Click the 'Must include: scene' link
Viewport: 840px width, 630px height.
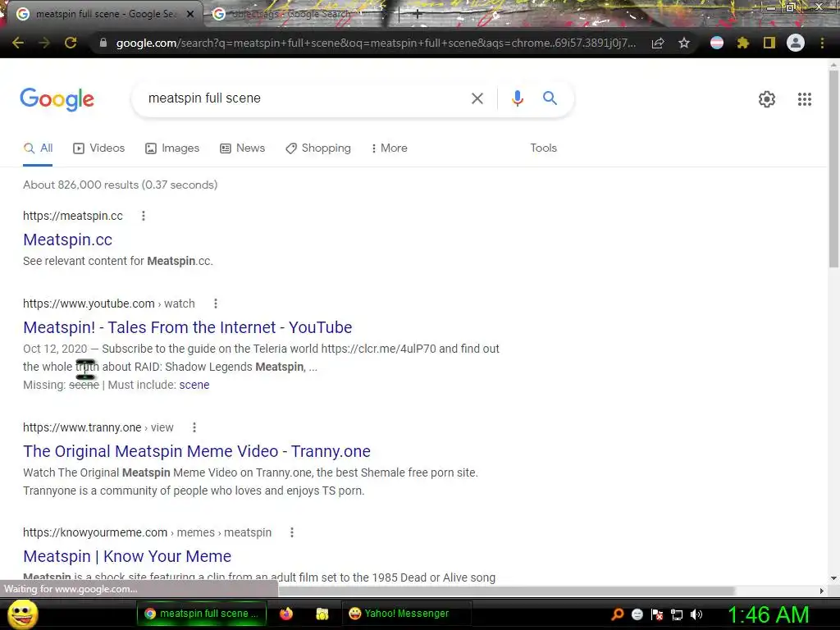pyautogui.click(x=194, y=386)
